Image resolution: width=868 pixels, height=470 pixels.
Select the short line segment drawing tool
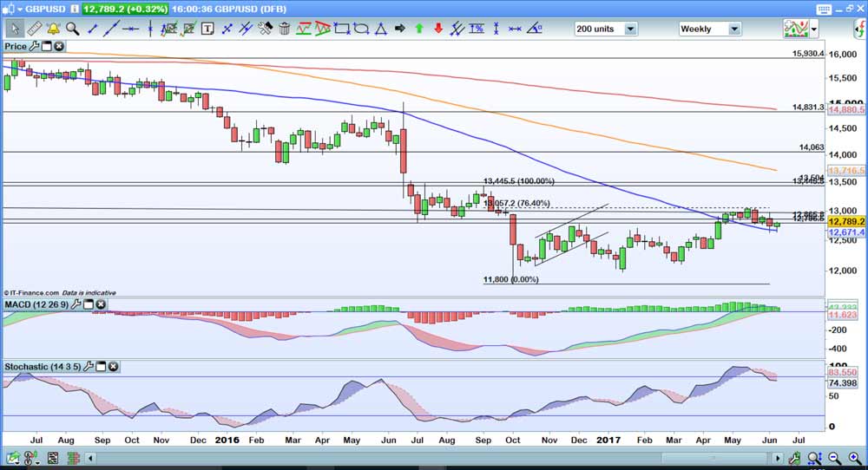point(93,29)
